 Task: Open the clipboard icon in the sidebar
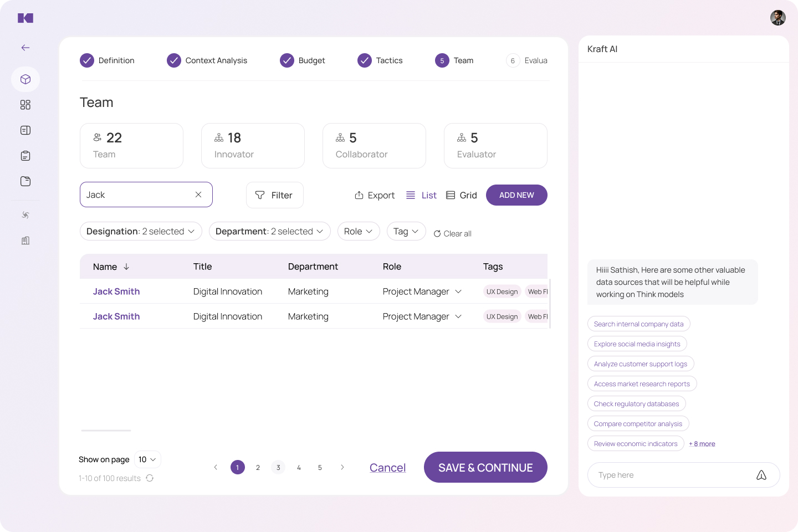(x=25, y=156)
